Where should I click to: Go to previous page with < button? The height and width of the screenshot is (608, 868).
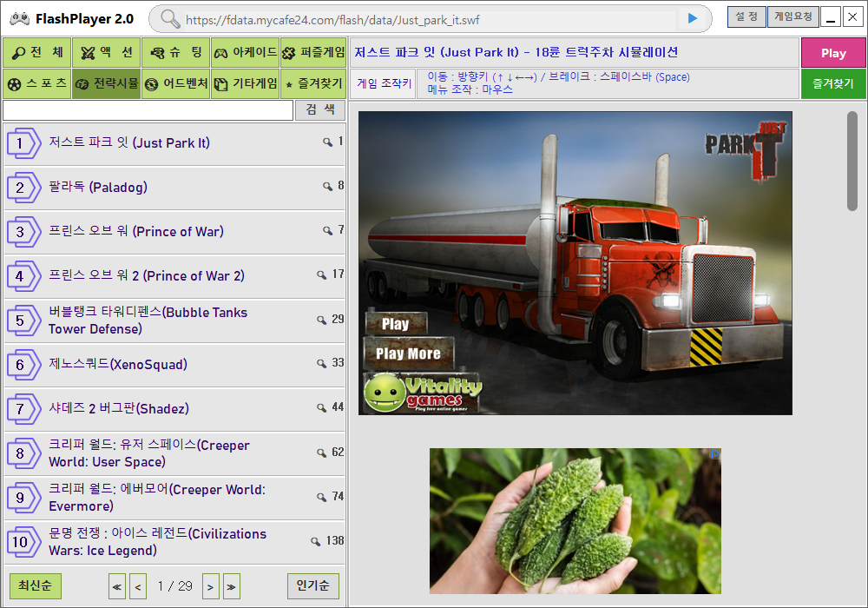tap(138, 586)
